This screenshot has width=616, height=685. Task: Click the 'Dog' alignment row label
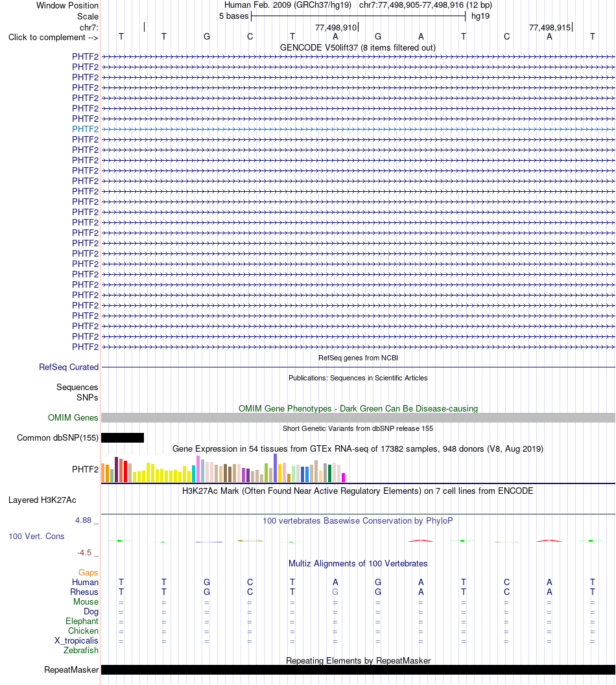point(91,612)
